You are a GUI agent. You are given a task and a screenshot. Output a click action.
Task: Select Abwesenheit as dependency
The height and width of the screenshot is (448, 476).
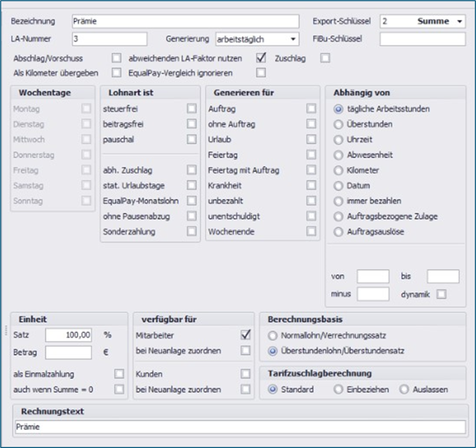[x=338, y=155]
